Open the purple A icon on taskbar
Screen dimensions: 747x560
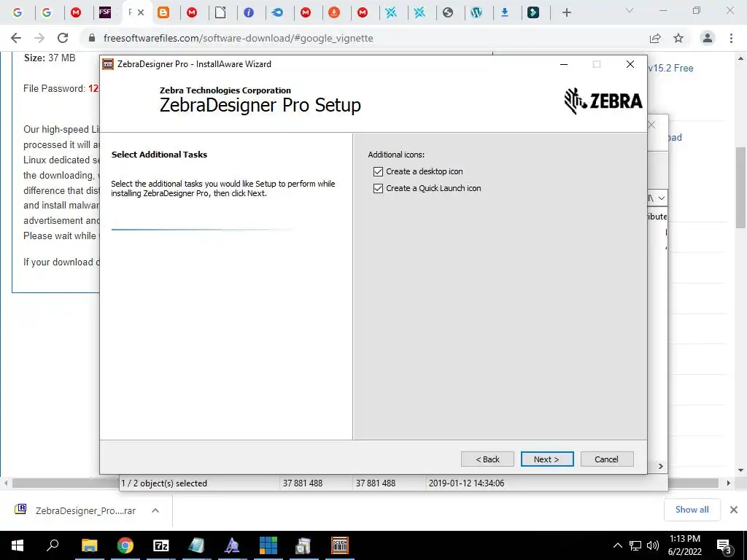pos(232,545)
